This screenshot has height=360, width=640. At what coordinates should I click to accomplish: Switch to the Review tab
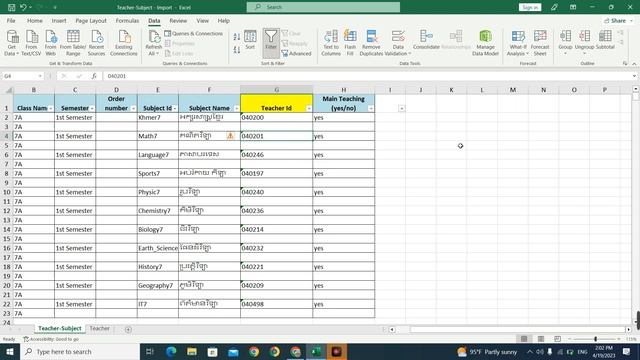[178, 20]
